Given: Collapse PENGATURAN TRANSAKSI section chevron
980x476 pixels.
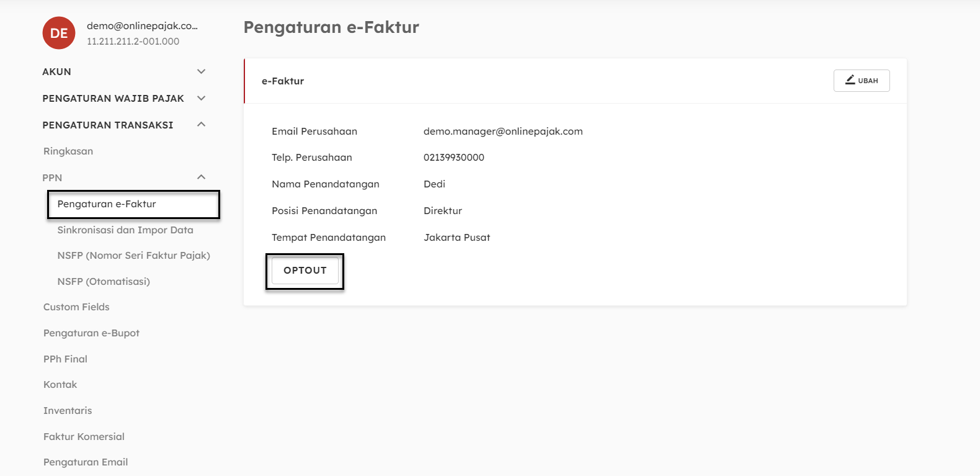Looking at the screenshot, I should 201,125.
